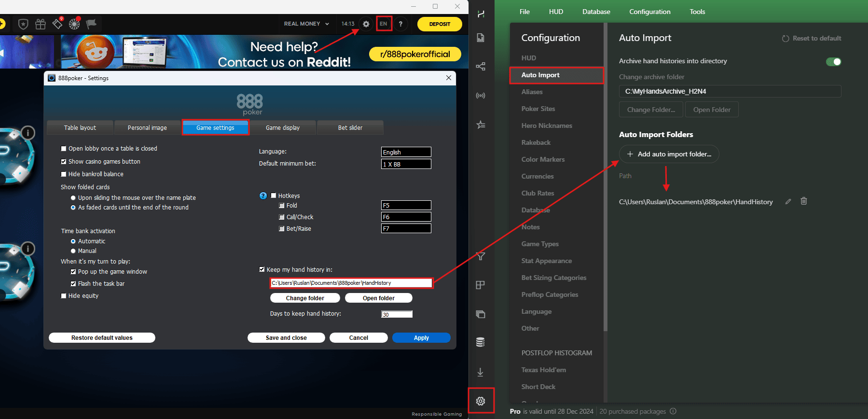Viewport: 868px width, 419px height.
Task: Toggle Archive hand histories into directory switch
Action: tap(833, 61)
